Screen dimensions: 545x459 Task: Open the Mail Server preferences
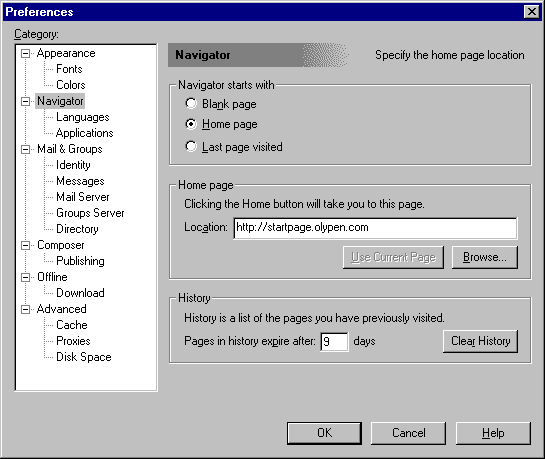(83, 197)
